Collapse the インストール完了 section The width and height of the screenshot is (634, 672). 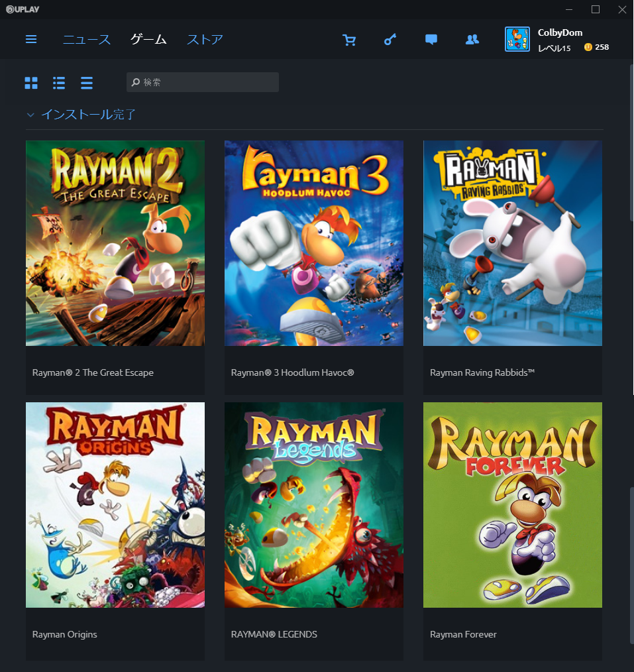[x=30, y=115]
